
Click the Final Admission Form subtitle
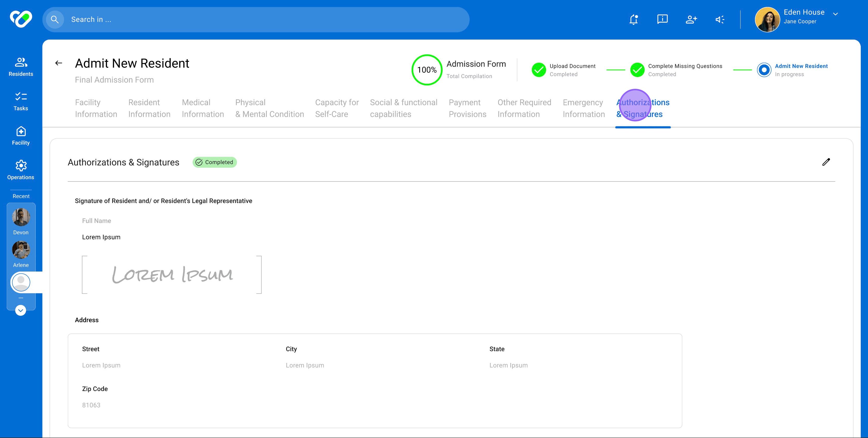pos(114,80)
